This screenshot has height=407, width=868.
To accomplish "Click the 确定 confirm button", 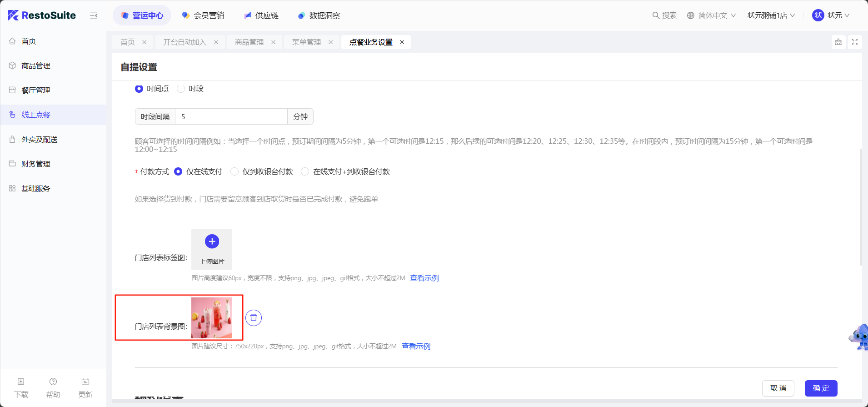I will [x=821, y=388].
